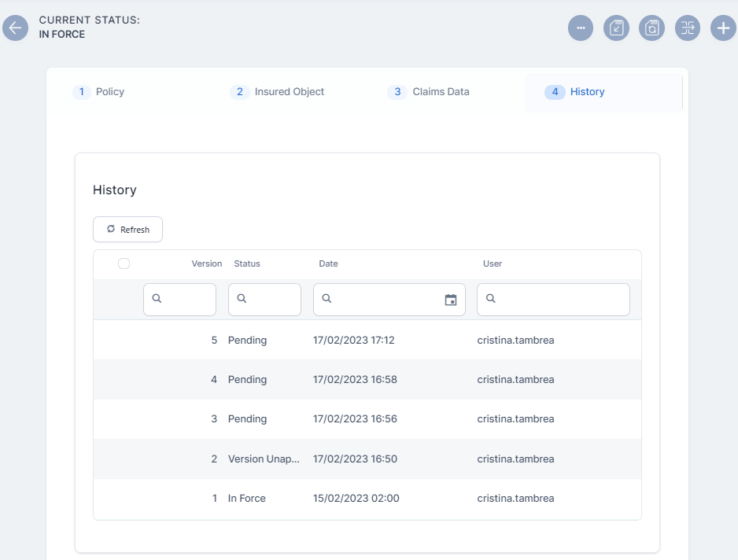Select the version 1 In Force row
This screenshot has height=560, width=738.
click(367, 499)
